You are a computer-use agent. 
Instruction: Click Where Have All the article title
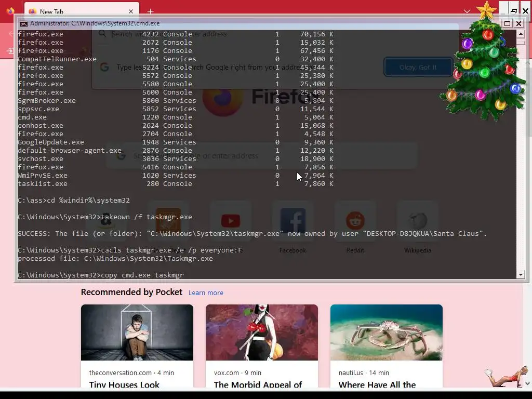tap(377, 385)
